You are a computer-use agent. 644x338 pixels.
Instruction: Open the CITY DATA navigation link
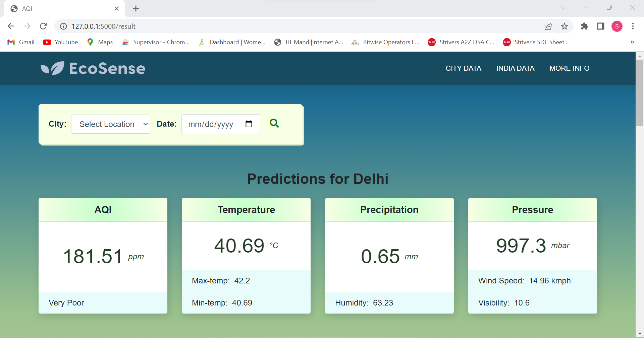click(x=464, y=68)
